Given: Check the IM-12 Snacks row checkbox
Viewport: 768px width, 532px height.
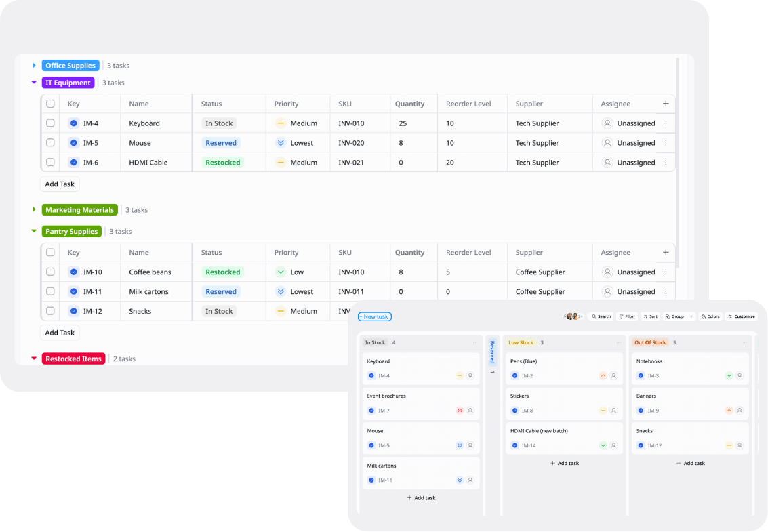Looking at the screenshot, I should (x=50, y=311).
